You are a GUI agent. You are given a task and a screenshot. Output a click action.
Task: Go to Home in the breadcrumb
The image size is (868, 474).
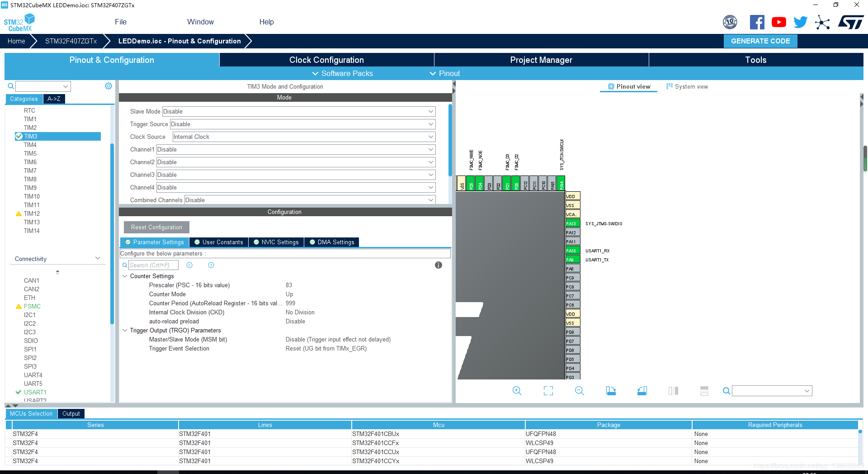(16, 41)
